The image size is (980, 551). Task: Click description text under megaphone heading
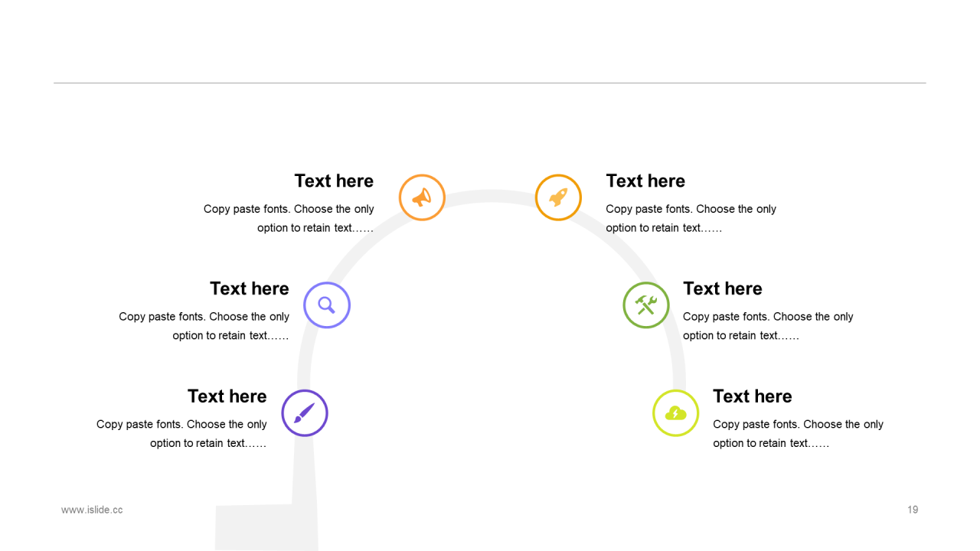[289, 218]
